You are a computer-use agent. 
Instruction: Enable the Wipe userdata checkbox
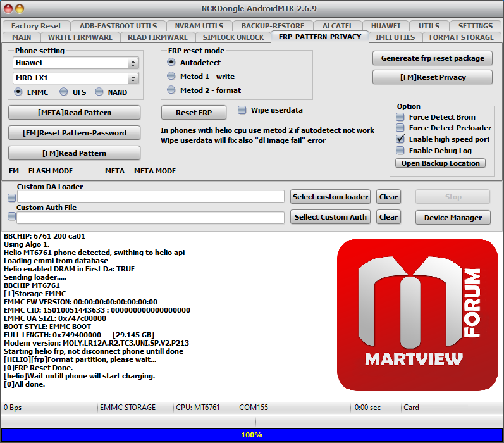[242, 110]
